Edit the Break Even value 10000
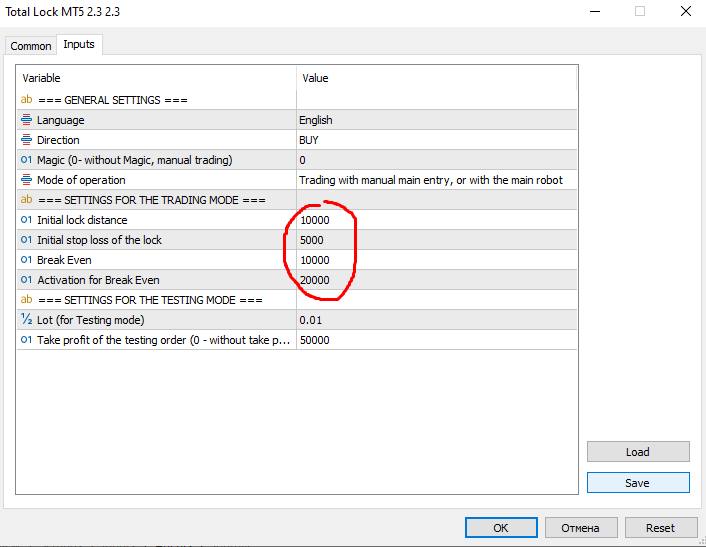 click(x=437, y=260)
